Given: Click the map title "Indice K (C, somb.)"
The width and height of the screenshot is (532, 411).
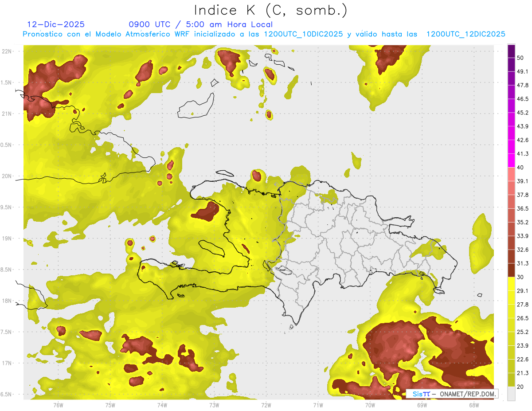Looking at the screenshot, I should 270,10.
